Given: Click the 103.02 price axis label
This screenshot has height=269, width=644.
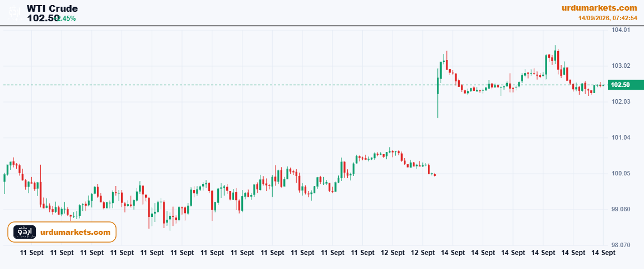Looking at the screenshot, I should click(620, 66).
